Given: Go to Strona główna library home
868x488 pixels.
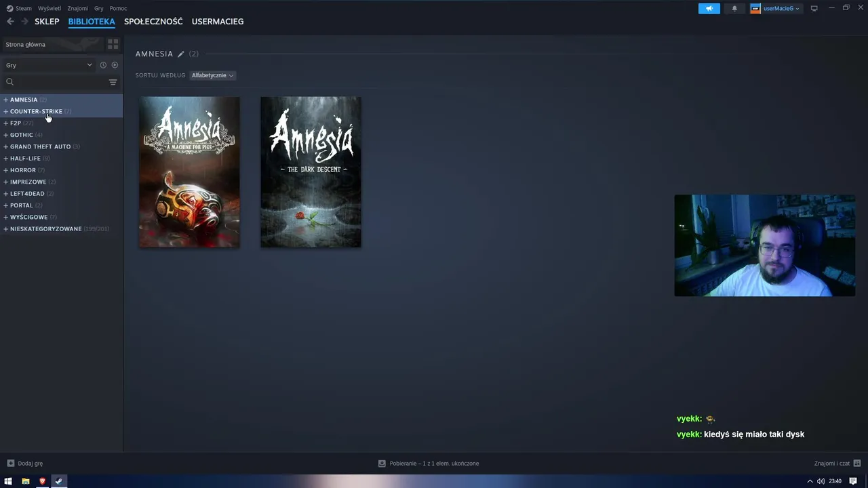Looking at the screenshot, I should coord(52,44).
